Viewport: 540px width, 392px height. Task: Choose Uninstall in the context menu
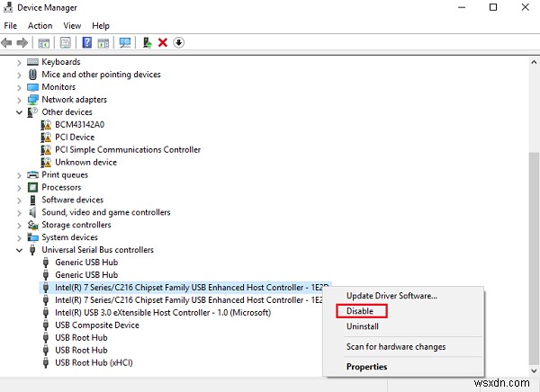[363, 326]
